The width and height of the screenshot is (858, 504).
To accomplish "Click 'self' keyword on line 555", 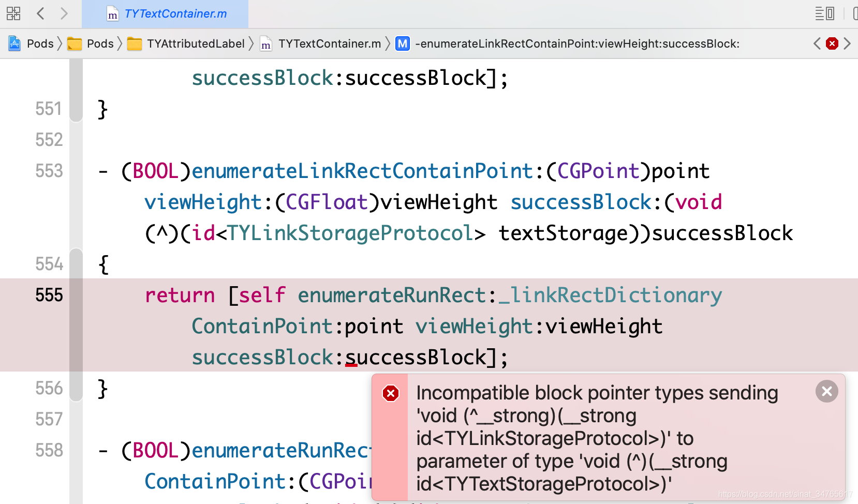I will pyautogui.click(x=262, y=295).
